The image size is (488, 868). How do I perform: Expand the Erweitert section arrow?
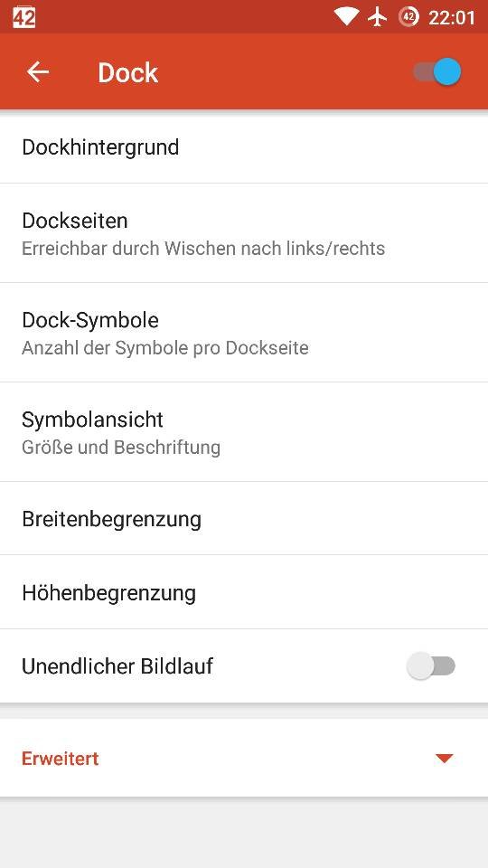click(445, 759)
